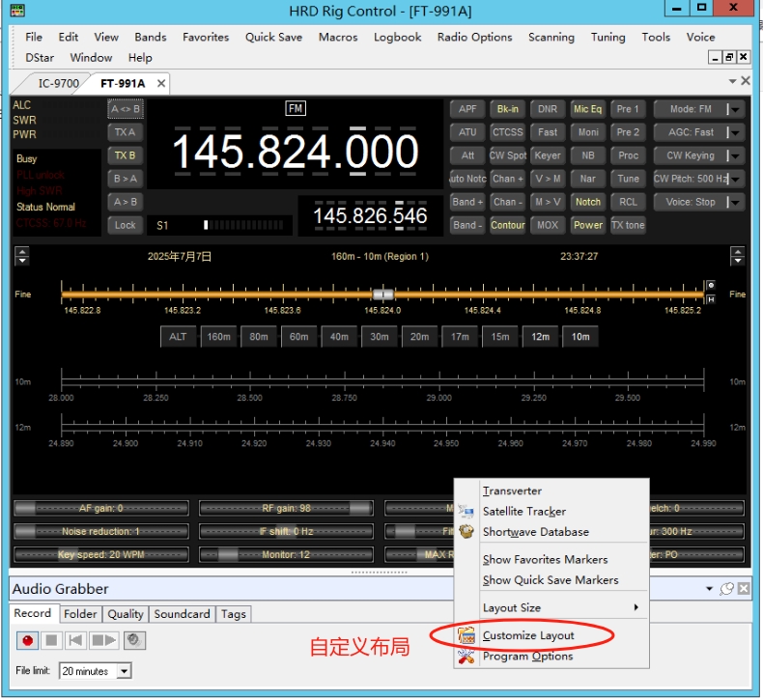
Task: Rewind to start in Audio Grabber
Action: 75,641
